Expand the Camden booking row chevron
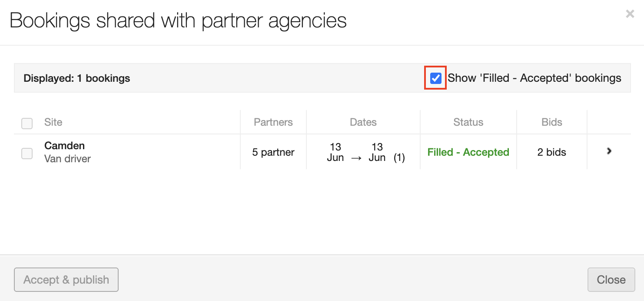This screenshot has height=301, width=644. [x=609, y=151]
